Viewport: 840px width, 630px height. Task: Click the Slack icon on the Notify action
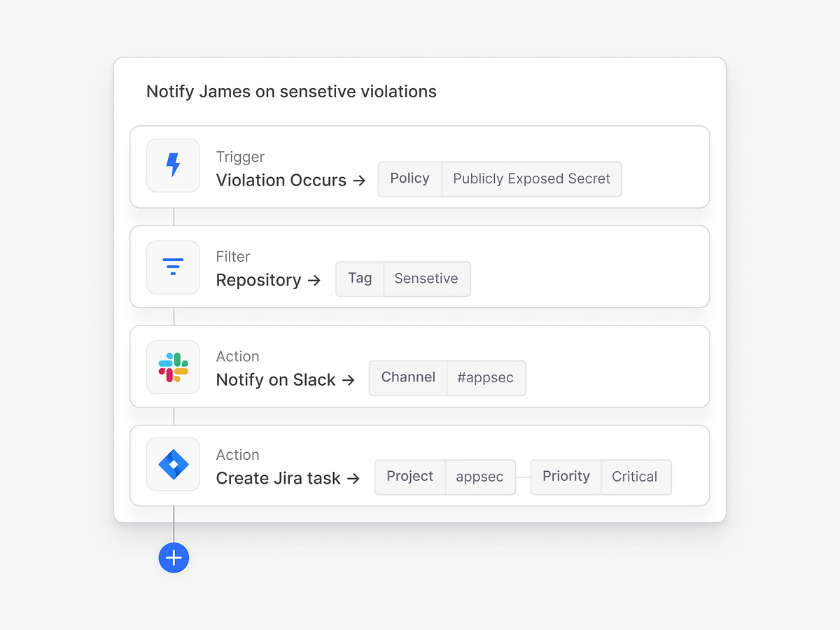173,367
